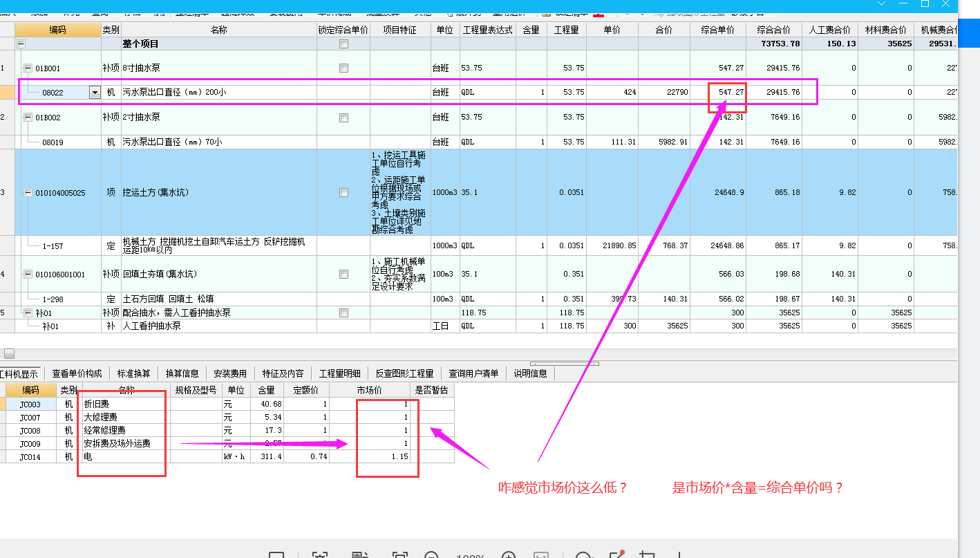
Task: Click the 市场价 column header in the lower table
Action: [x=370, y=391]
